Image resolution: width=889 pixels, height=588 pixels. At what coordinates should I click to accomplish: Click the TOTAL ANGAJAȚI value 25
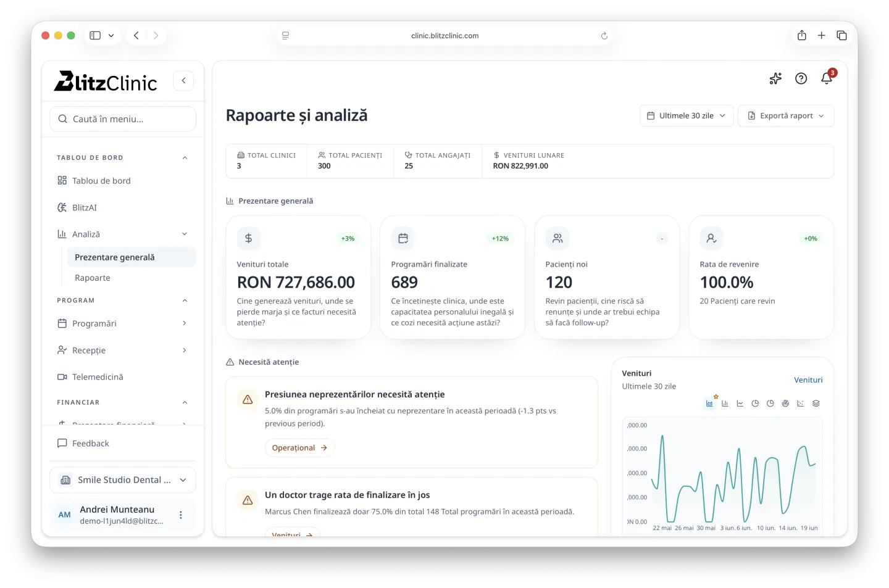pyautogui.click(x=409, y=166)
